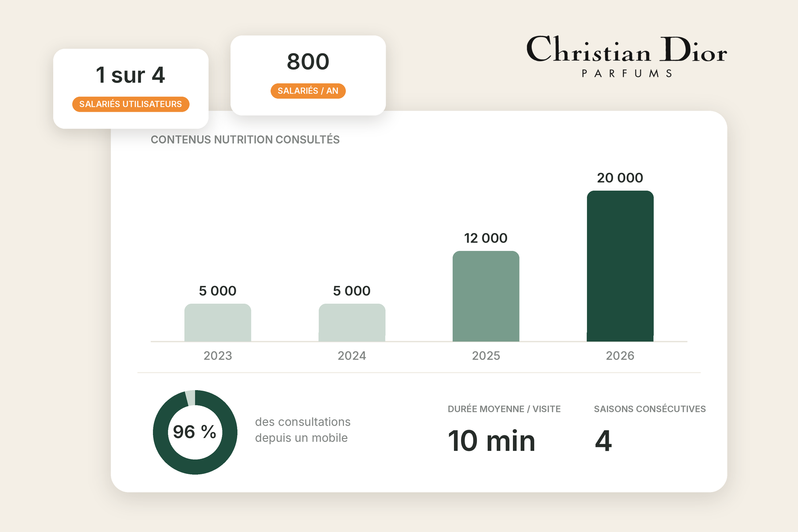Click the 'DURÉE MOYENNE / VISITE' heading
Viewport: 798px width, 532px height.
point(504,409)
